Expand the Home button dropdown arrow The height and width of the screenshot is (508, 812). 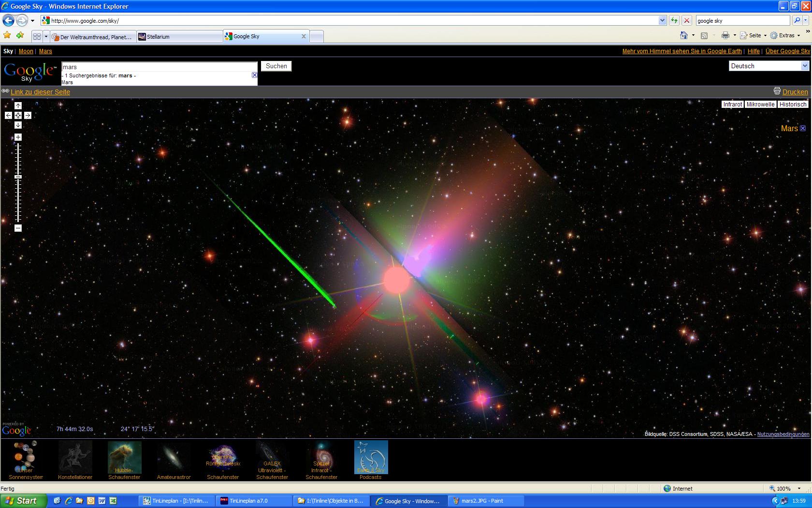(x=693, y=35)
